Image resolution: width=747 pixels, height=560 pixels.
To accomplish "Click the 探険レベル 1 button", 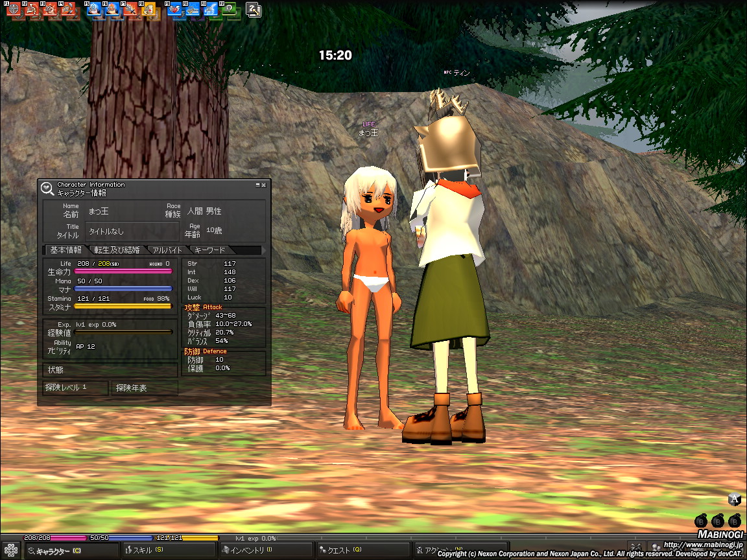I will tap(75, 388).
